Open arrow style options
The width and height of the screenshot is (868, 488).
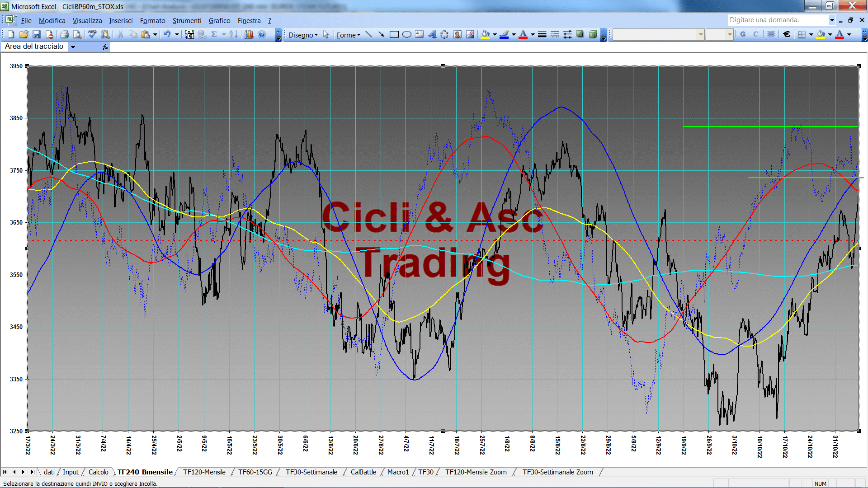567,34
